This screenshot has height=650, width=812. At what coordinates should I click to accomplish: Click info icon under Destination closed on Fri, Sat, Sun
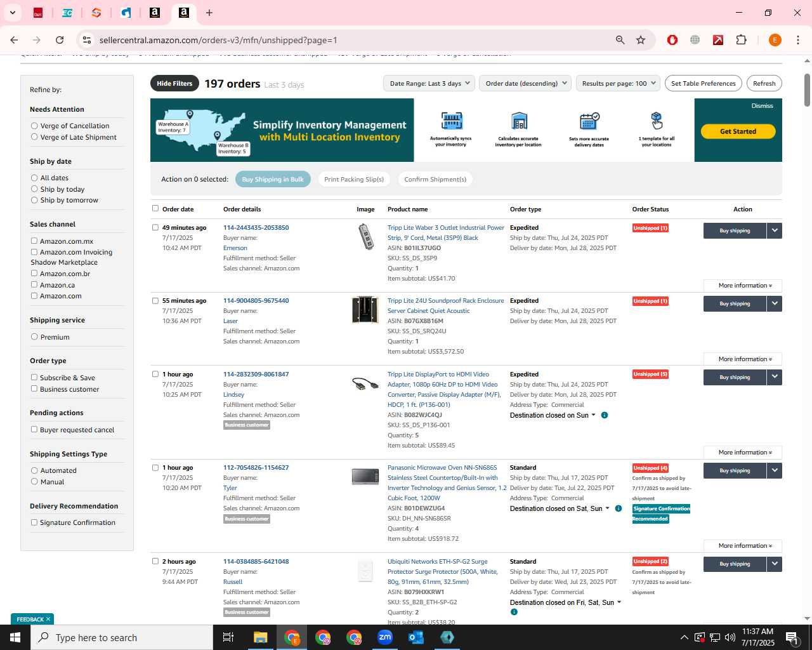click(514, 612)
